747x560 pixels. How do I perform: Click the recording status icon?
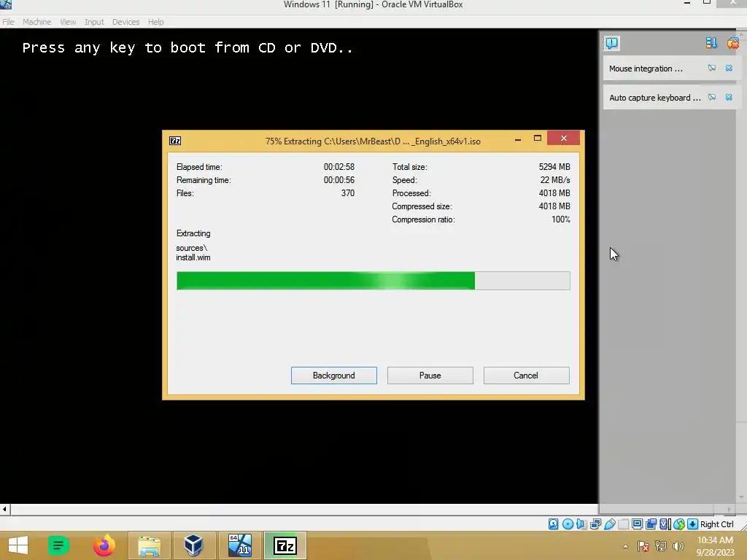pos(651,524)
